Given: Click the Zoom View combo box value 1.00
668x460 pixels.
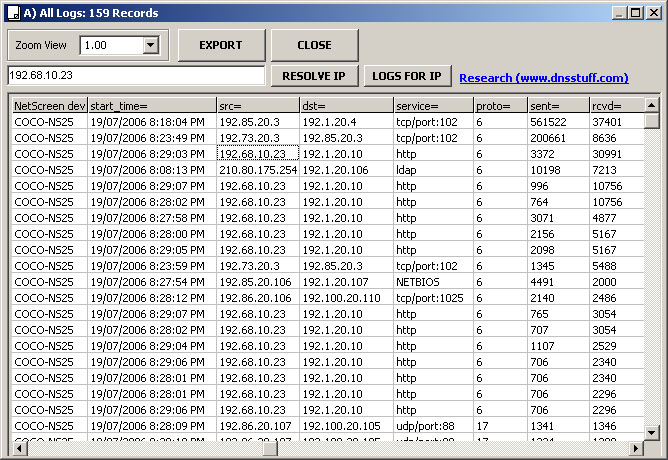Looking at the screenshot, I should [111, 45].
